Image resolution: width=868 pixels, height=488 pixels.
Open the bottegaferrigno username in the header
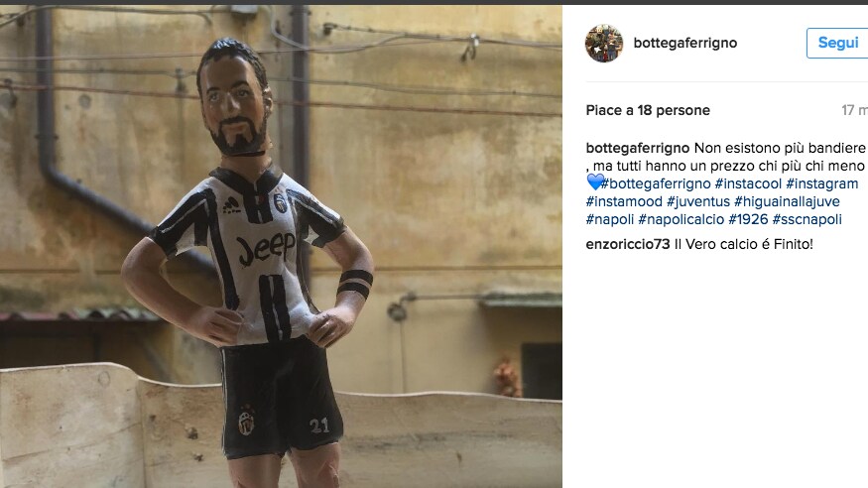click(684, 44)
